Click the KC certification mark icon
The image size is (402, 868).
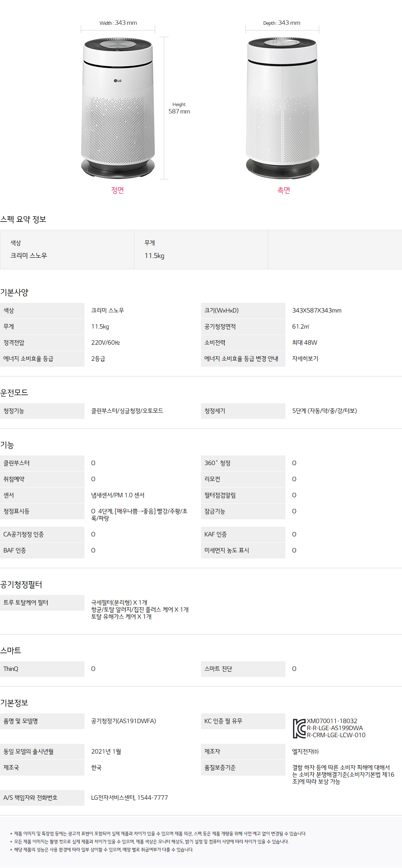pyautogui.click(x=299, y=728)
